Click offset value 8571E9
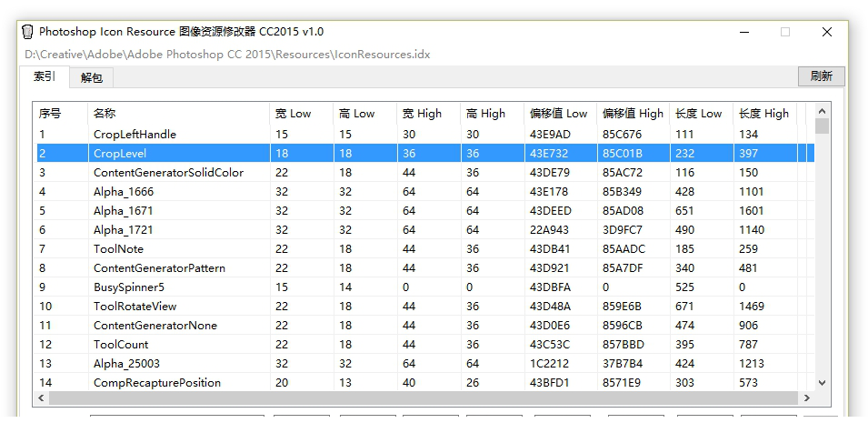Image resolution: width=868 pixels, height=433 pixels. [622, 383]
